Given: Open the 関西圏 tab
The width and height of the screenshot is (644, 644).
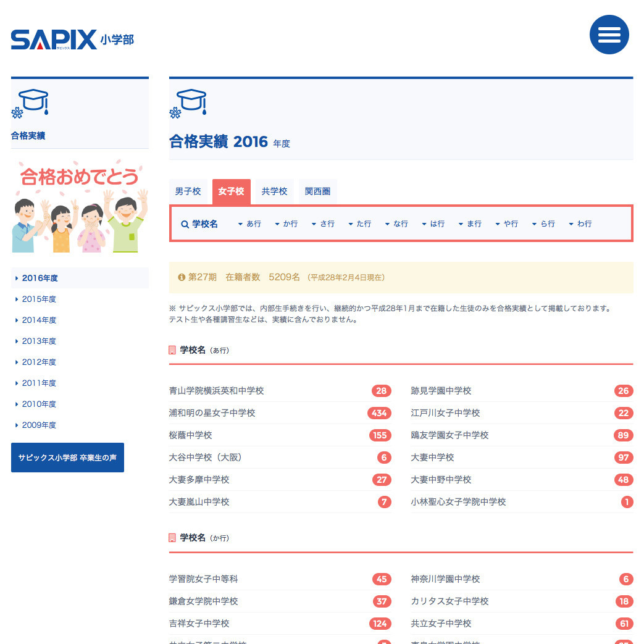Looking at the screenshot, I should 317,191.
